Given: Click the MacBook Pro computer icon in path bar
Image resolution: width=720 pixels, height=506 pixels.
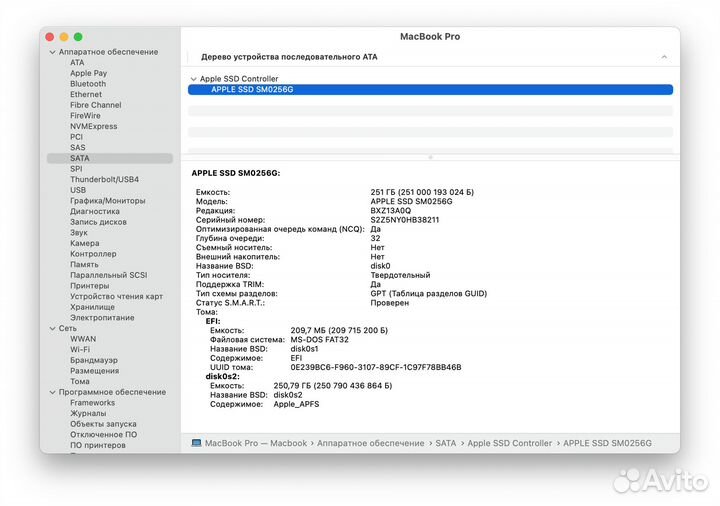Looking at the screenshot, I should coord(196,444).
